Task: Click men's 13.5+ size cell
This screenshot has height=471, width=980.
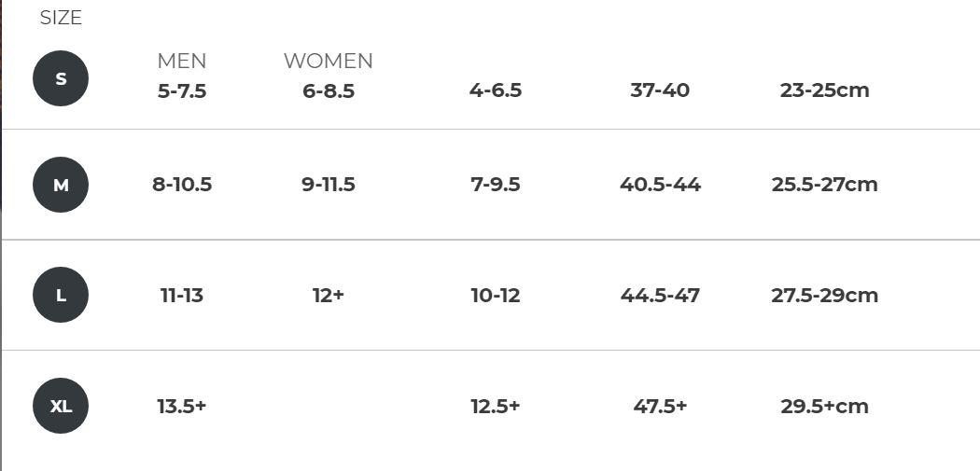Action: click(x=182, y=406)
